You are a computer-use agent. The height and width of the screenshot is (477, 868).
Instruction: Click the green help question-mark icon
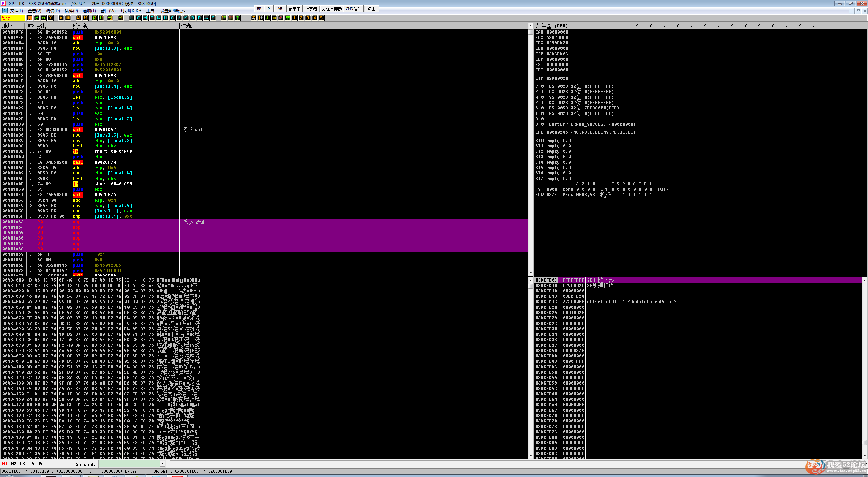pos(237,18)
